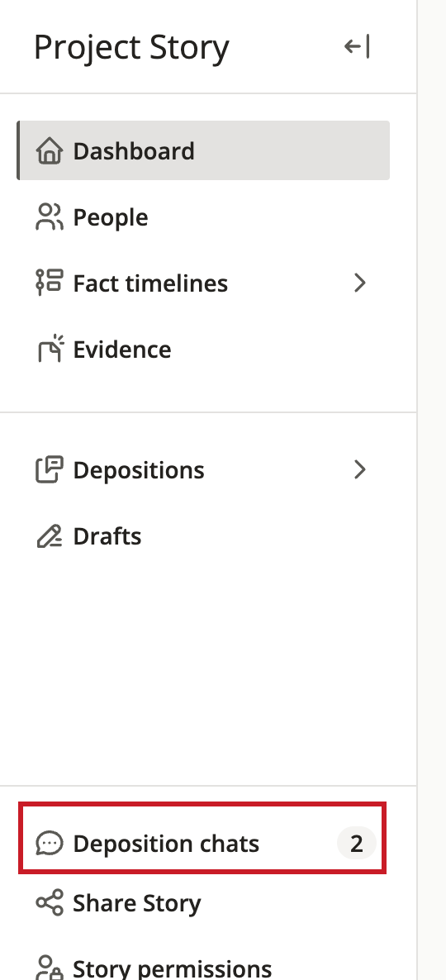
Task: Click the Deposition chats bubble icon
Action: pyautogui.click(x=50, y=844)
